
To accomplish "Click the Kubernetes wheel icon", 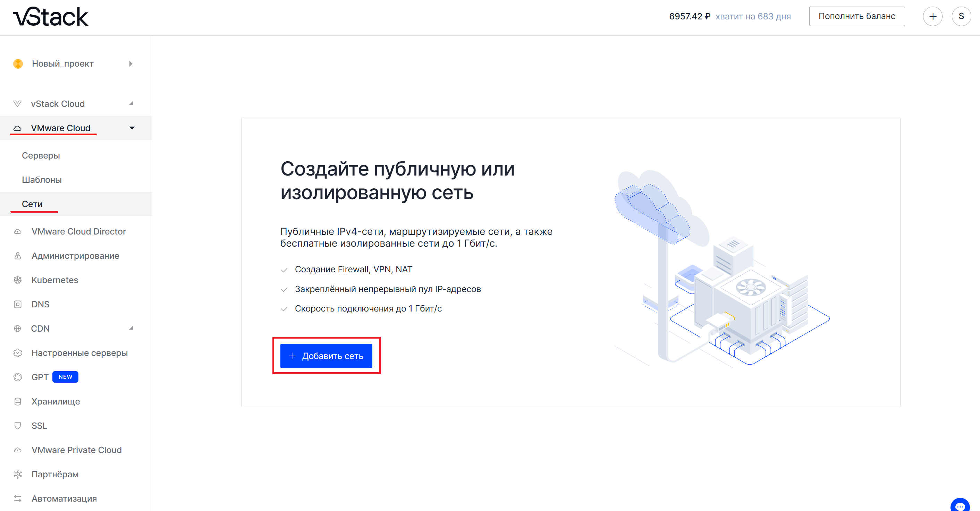I will (17, 280).
